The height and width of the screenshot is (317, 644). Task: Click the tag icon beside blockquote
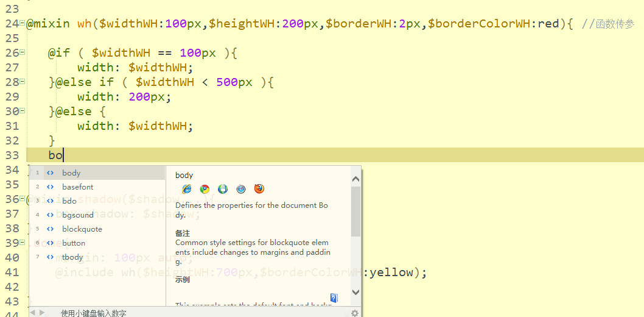coord(51,229)
